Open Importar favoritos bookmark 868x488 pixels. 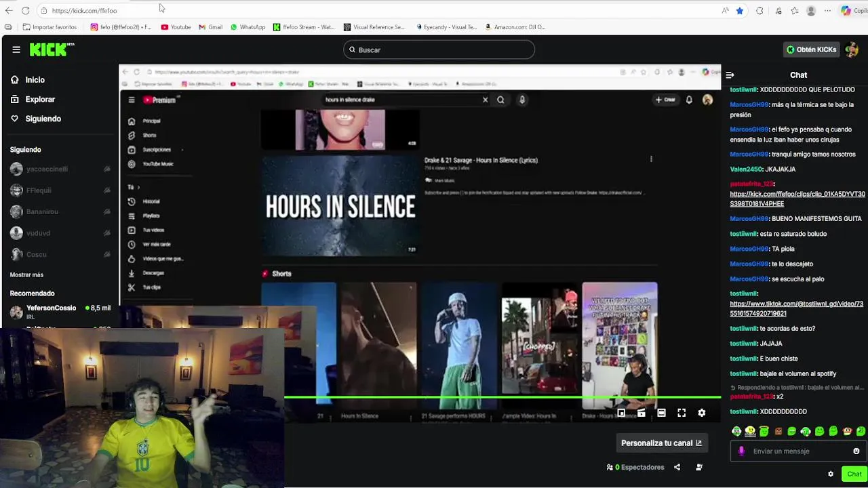[x=50, y=27]
